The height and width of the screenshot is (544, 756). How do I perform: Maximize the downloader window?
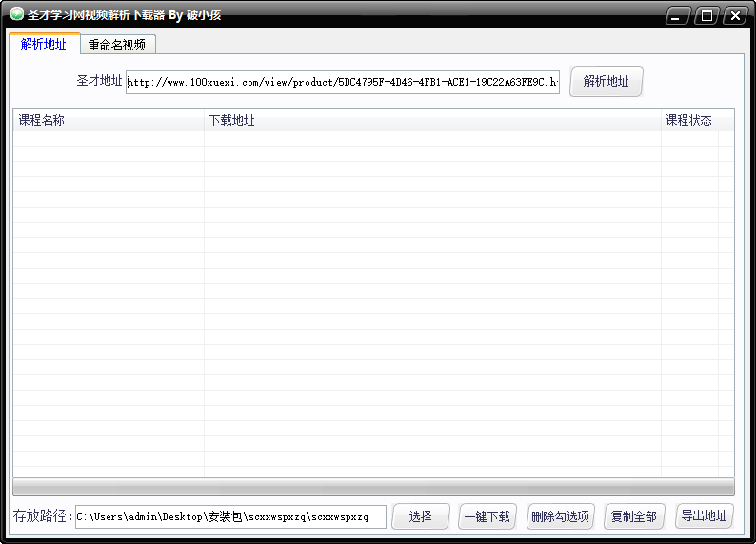(x=706, y=16)
